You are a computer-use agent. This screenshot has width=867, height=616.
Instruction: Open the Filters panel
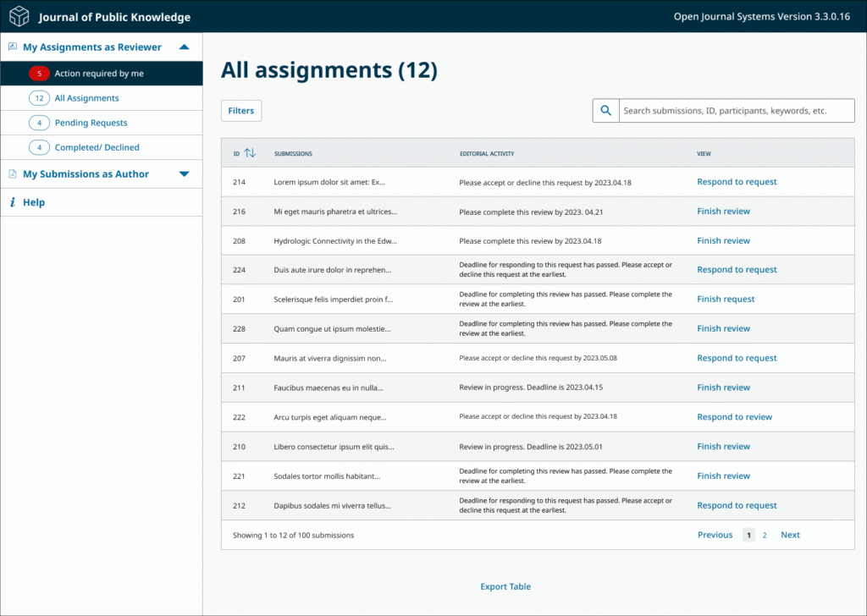coord(241,110)
